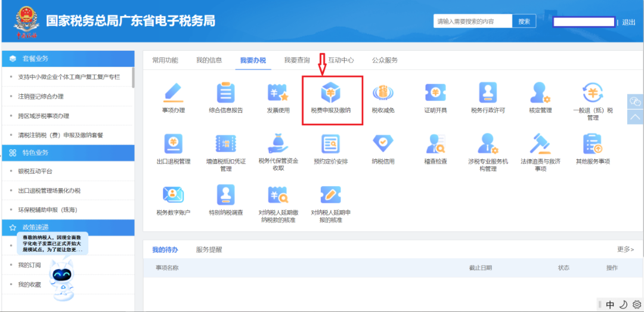Open the 核定管理 icon
The width and height of the screenshot is (644, 312).
point(540,92)
